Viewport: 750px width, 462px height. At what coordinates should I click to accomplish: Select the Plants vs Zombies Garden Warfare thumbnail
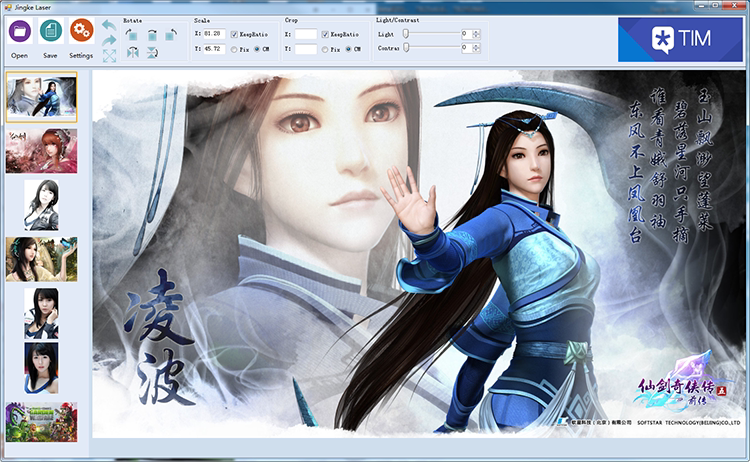pyautogui.click(x=42, y=422)
